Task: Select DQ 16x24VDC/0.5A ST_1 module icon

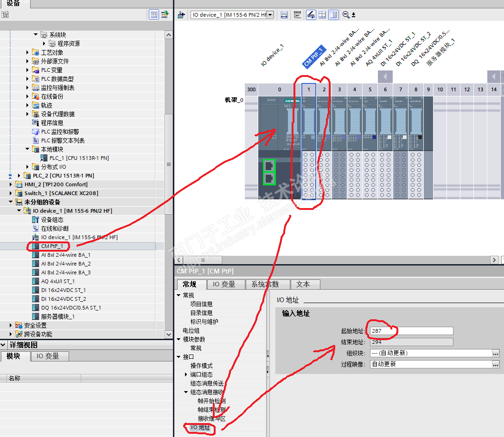Action: click(35, 308)
